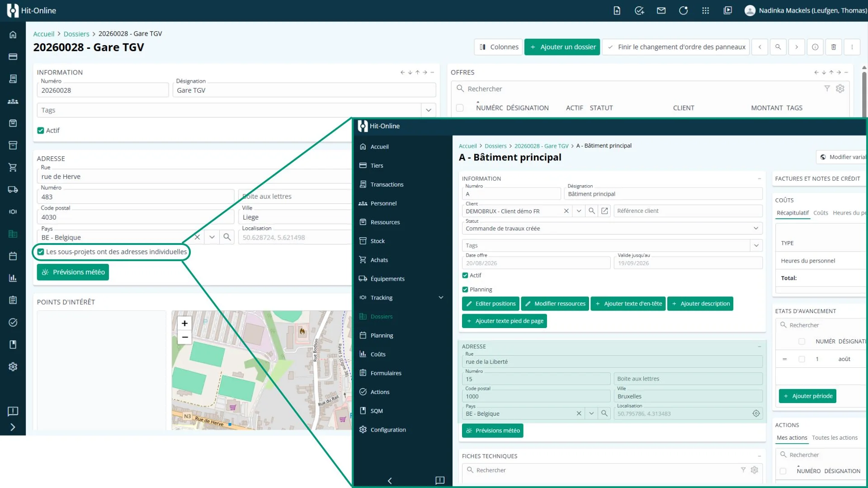
Task: Click the search magnifier in dossier toolbar
Action: 778,47
